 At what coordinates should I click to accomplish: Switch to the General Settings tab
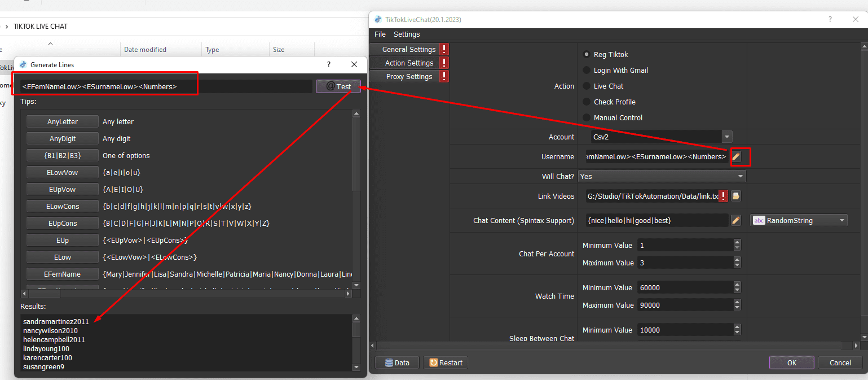(x=404, y=50)
